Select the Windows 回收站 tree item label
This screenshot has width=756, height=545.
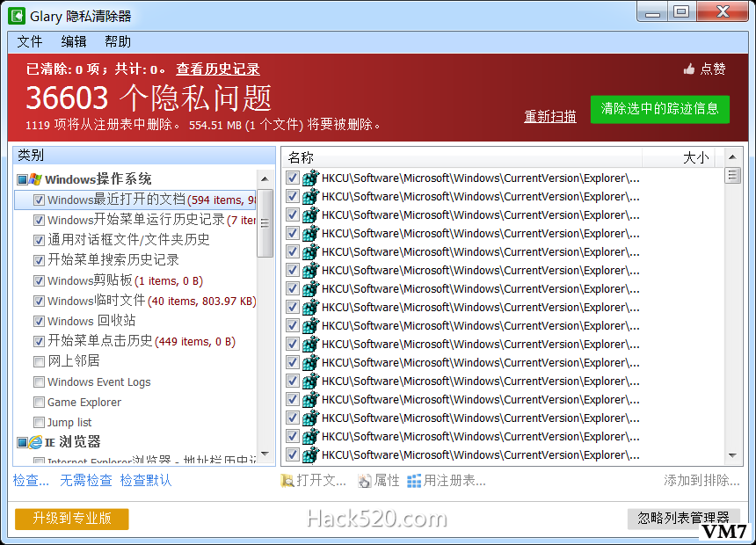click(91, 321)
